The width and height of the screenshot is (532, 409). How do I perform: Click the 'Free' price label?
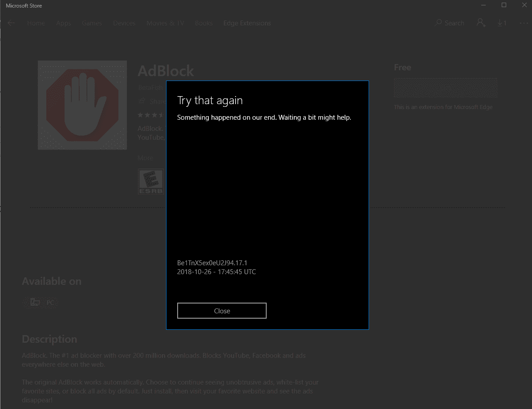[x=402, y=68]
